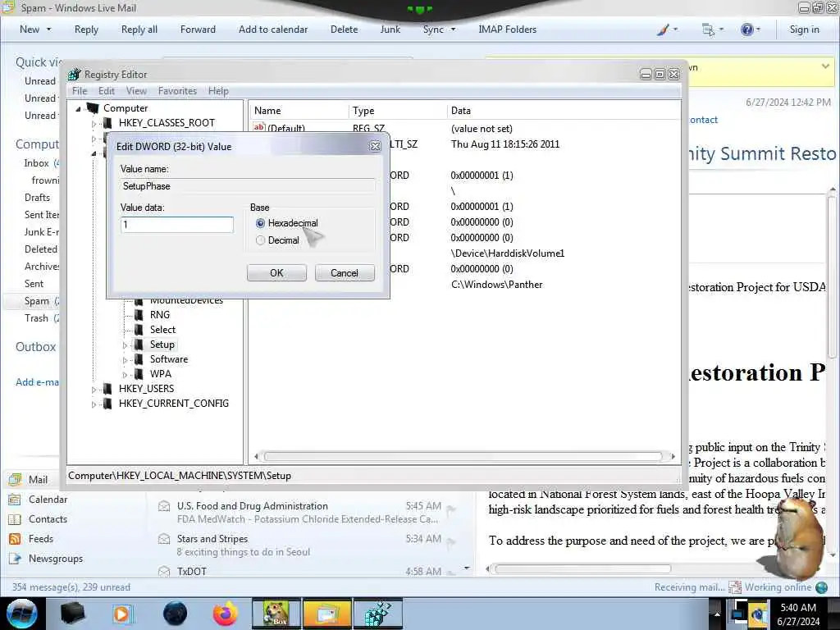Click the taskbar clock showing 5:40 AM
Screen dimensions: 840x630
pos(798,614)
